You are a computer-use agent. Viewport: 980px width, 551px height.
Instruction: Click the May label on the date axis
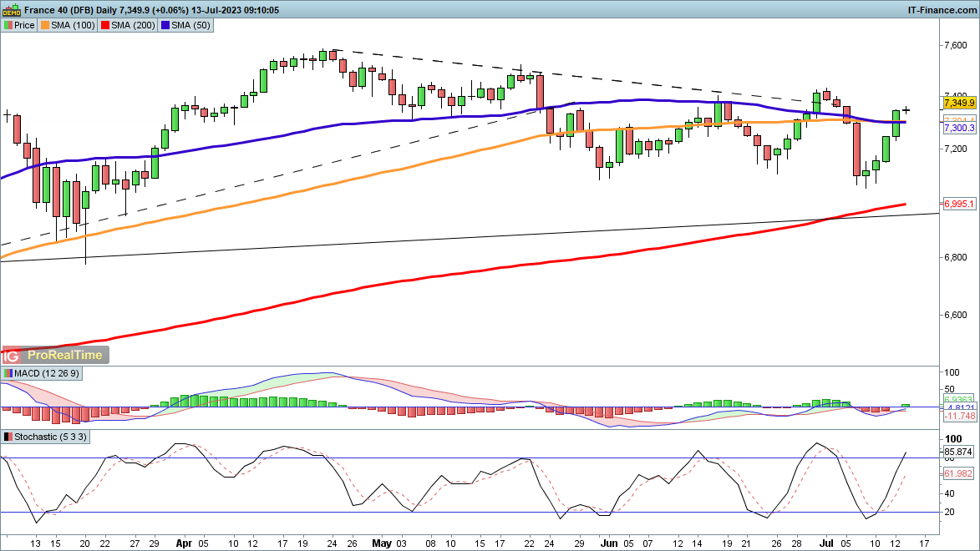(x=382, y=543)
